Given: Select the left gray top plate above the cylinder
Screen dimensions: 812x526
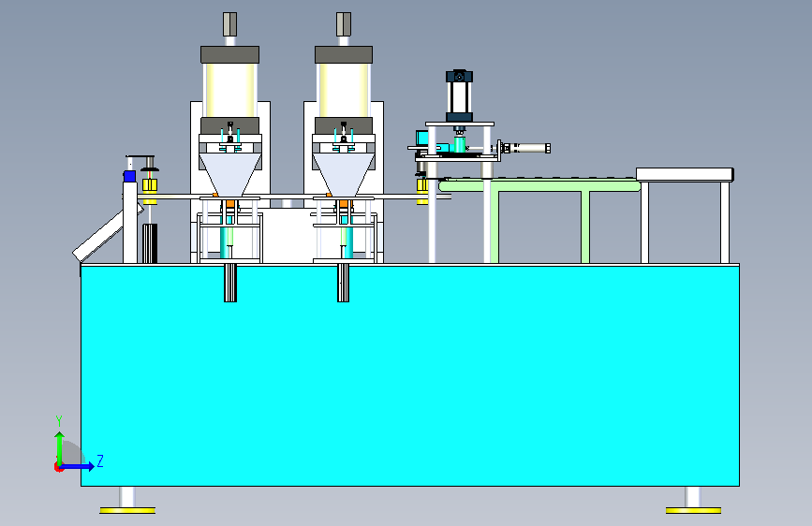Looking at the screenshot, I should pyautogui.click(x=230, y=55).
